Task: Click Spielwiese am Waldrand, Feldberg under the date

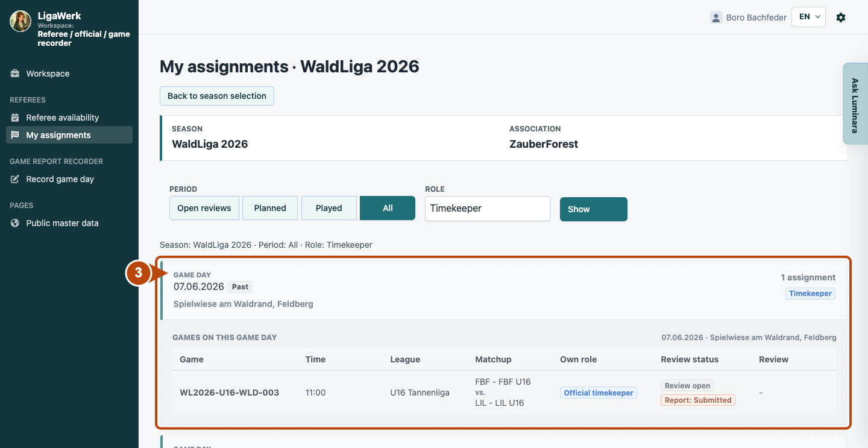Action: coord(244,304)
